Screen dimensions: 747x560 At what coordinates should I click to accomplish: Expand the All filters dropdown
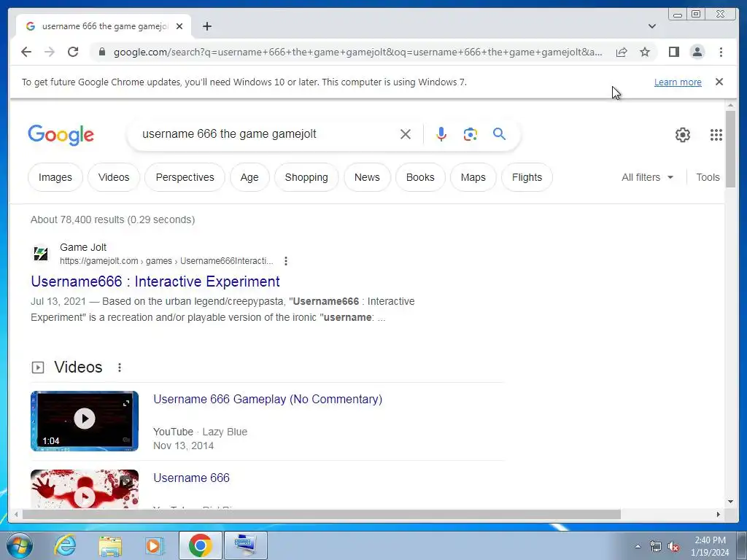pyautogui.click(x=647, y=177)
